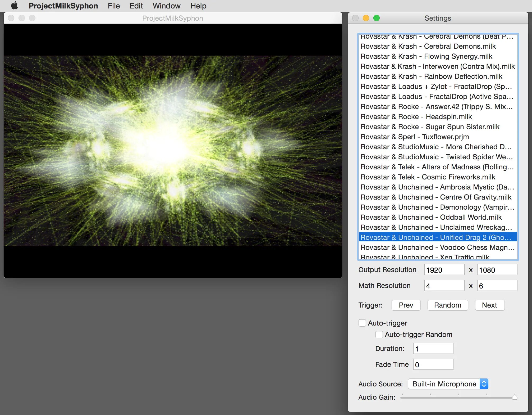532x415 pixels.
Task: Click the green zoom button on Settings
Action: tap(376, 18)
